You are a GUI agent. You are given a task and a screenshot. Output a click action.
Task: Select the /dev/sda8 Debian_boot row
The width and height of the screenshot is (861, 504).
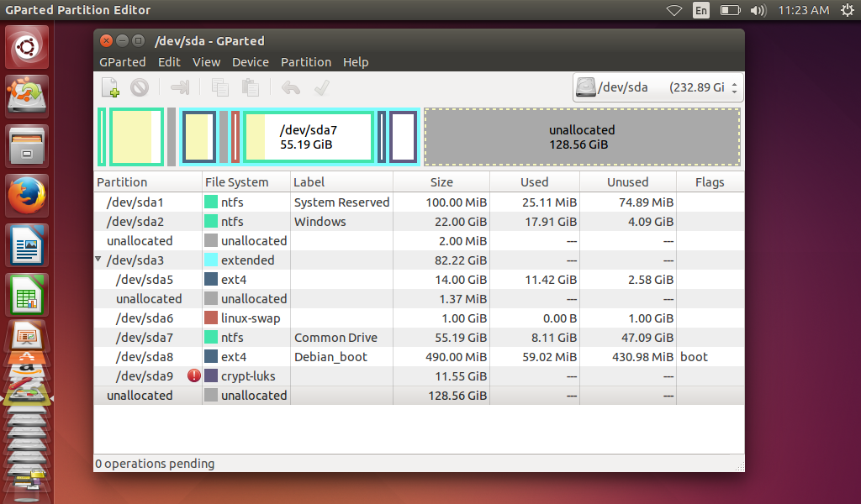(419, 356)
